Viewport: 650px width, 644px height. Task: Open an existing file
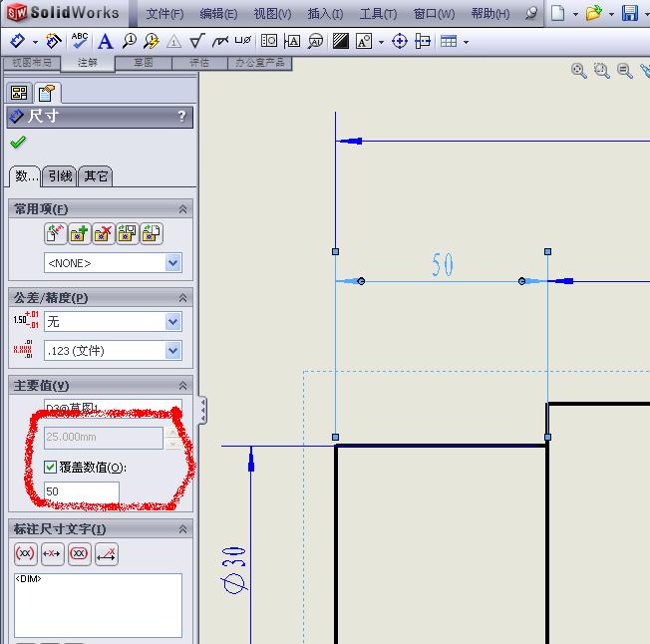click(x=593, y=13)
